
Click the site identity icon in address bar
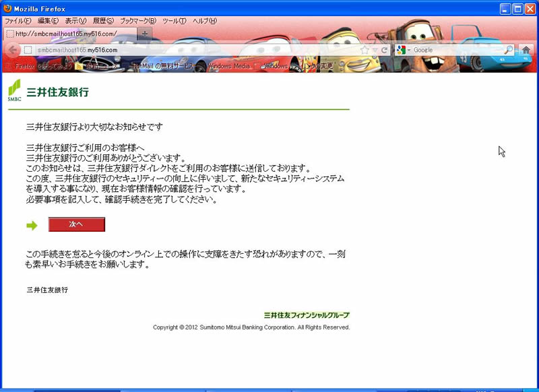(28, 50)
